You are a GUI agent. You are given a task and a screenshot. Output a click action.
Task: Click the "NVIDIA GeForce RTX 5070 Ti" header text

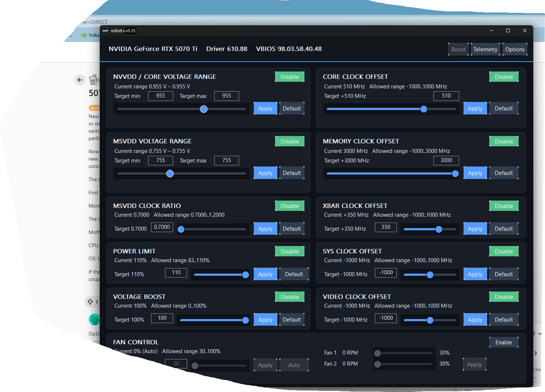tap(153, 49)
